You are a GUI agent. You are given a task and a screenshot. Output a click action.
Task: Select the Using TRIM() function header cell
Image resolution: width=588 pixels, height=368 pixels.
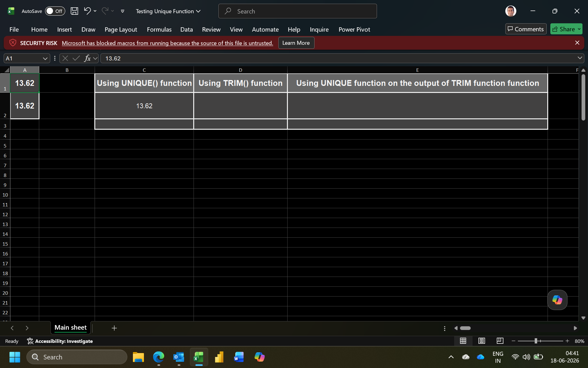click(x=240, y=83)
